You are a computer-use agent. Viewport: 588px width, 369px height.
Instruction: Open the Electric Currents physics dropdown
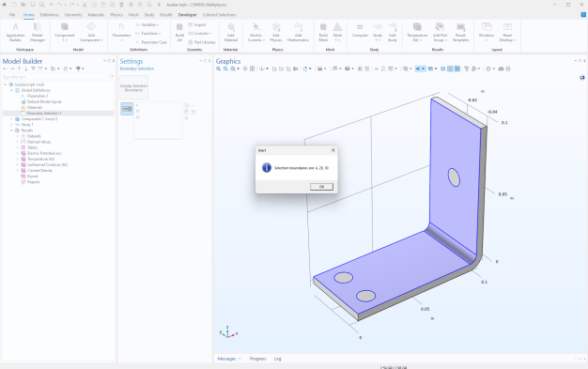point(255,32)
